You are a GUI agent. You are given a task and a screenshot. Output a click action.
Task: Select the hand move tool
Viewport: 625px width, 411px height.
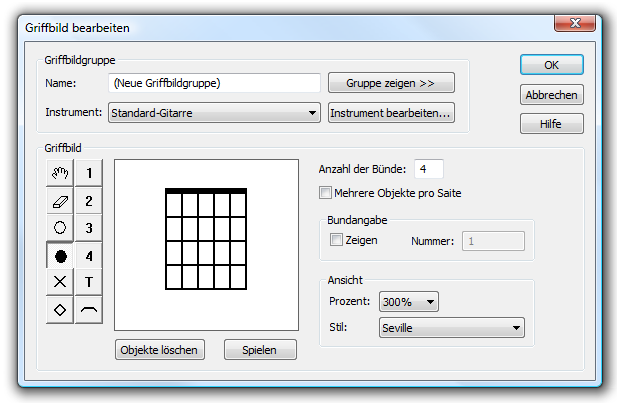click(60, 173)
